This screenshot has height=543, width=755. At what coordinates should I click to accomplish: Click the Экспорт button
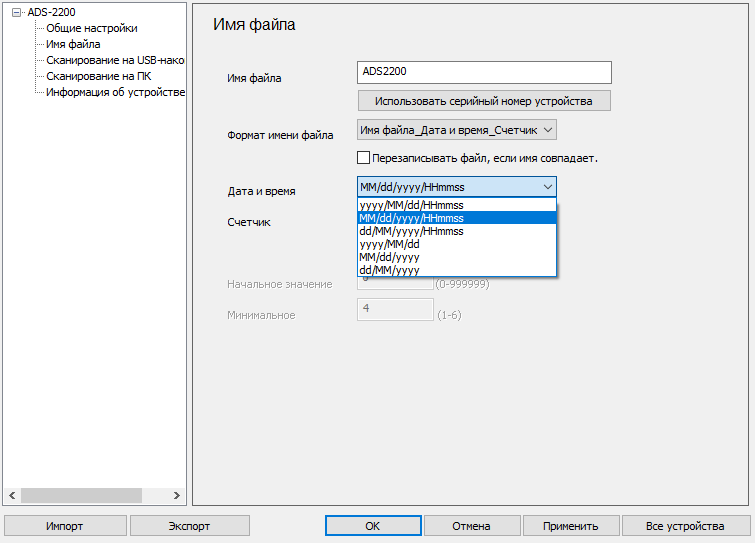[189, 526]
